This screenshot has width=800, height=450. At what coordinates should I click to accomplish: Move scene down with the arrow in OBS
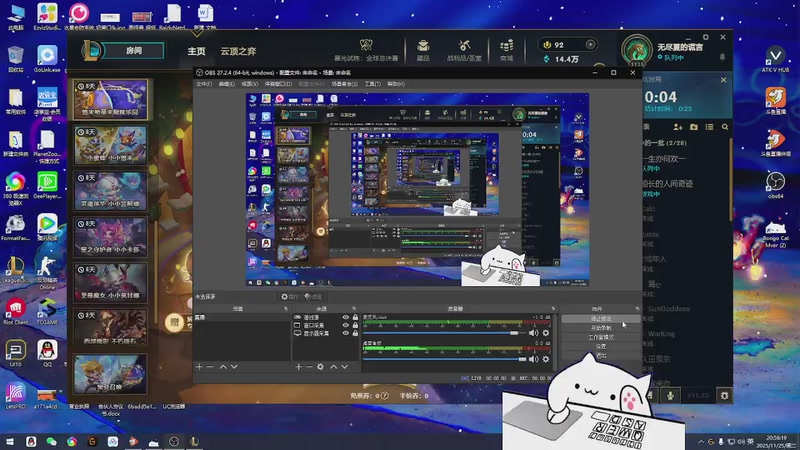[x=234, y=367]
